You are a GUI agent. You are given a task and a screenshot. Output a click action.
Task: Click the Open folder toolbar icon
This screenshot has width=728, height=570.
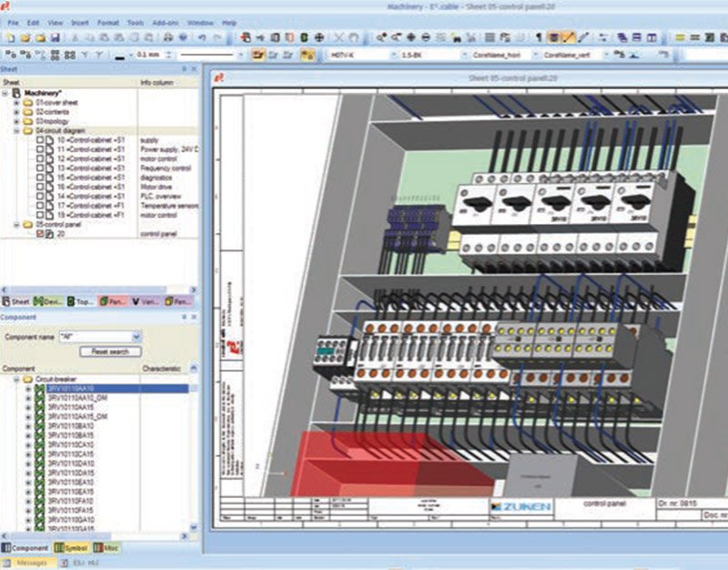[25, 37]
